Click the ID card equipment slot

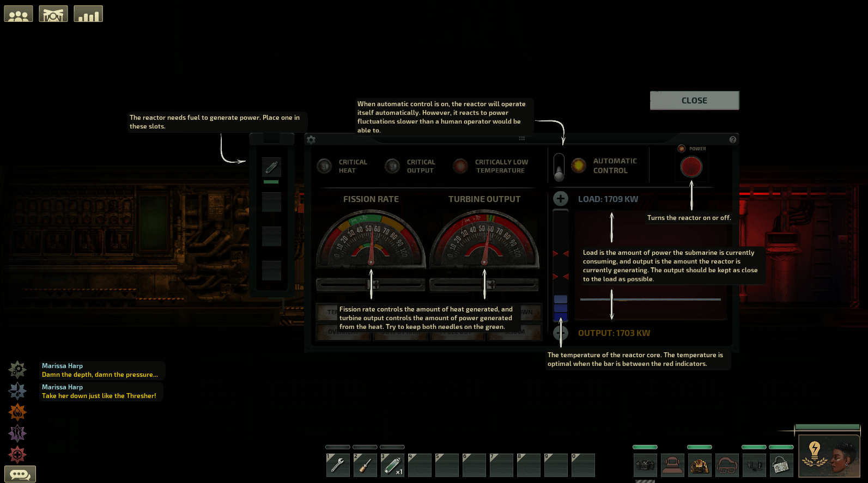coord(781,465)
